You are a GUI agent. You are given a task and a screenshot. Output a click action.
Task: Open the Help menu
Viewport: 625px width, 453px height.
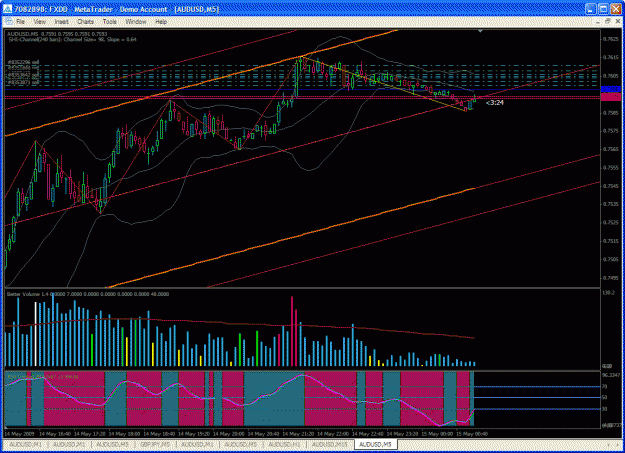point(161,22)
